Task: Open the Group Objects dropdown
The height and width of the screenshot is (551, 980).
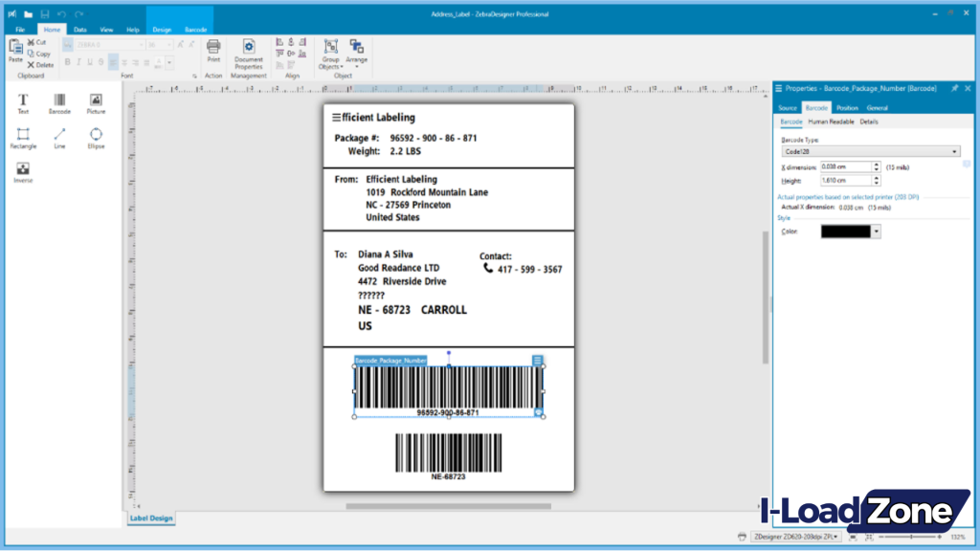Action: [330, 55]
